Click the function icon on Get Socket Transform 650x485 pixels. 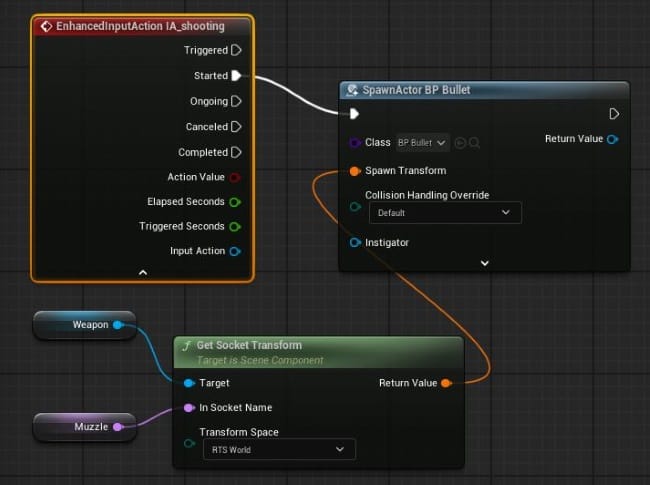pos(187,345)
